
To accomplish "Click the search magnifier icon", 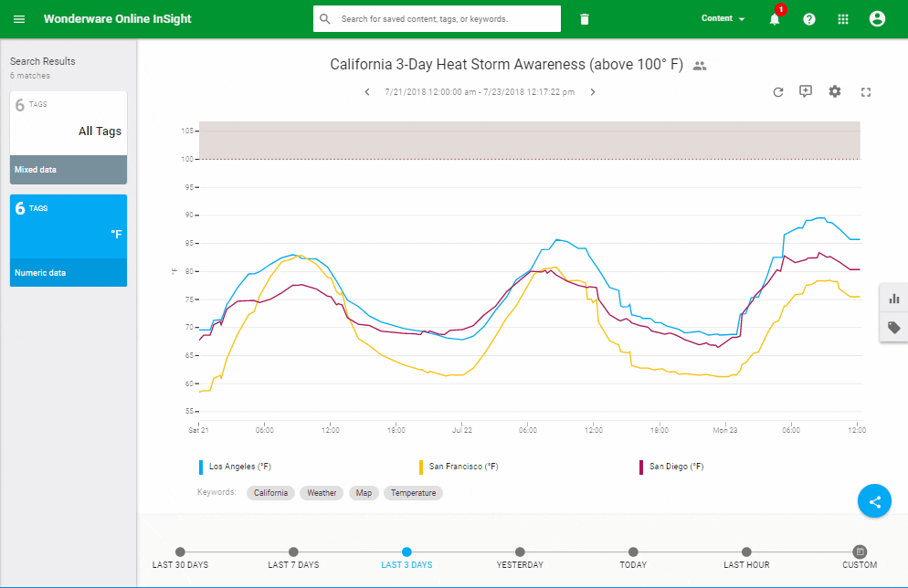I will coord(325,19).
